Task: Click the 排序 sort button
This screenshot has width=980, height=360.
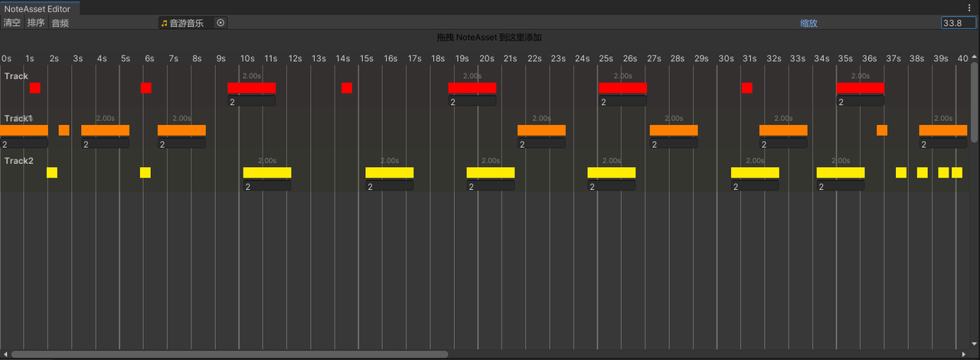Action: [36, 23]
